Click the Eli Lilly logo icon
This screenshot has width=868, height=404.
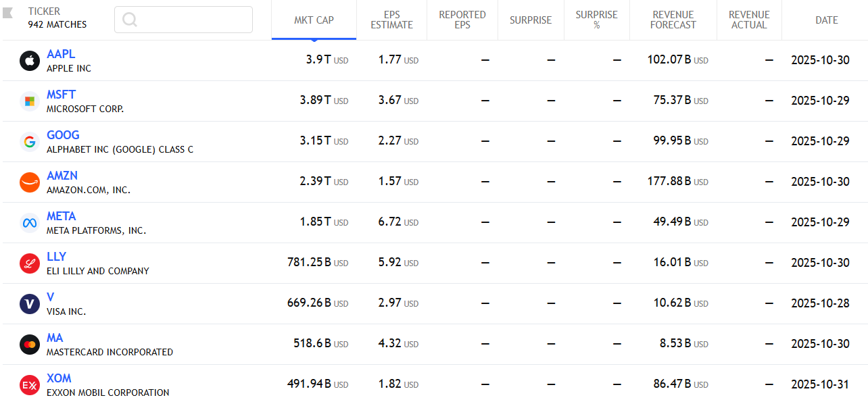(x=30, y=263)
